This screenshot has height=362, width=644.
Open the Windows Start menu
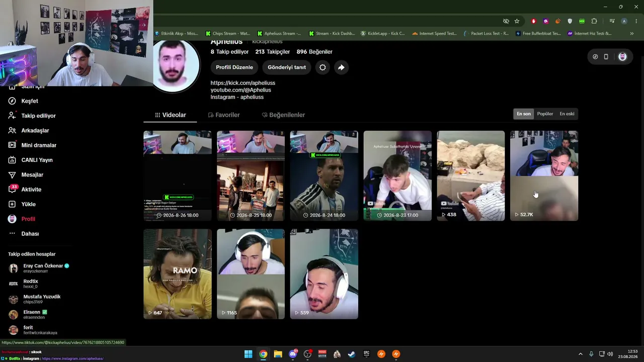coord(248,354)
